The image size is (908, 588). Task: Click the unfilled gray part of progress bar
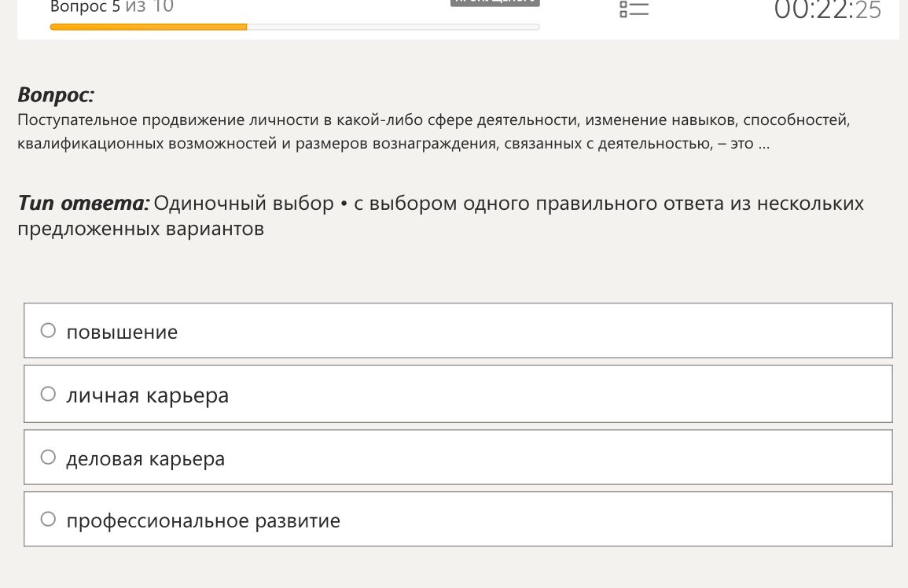(x=393, y=27)
